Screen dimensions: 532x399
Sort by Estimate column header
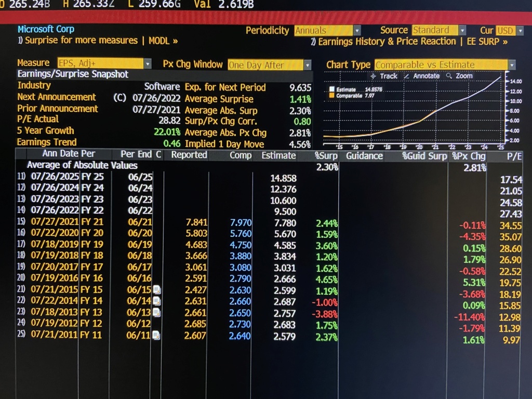(278, 156)
